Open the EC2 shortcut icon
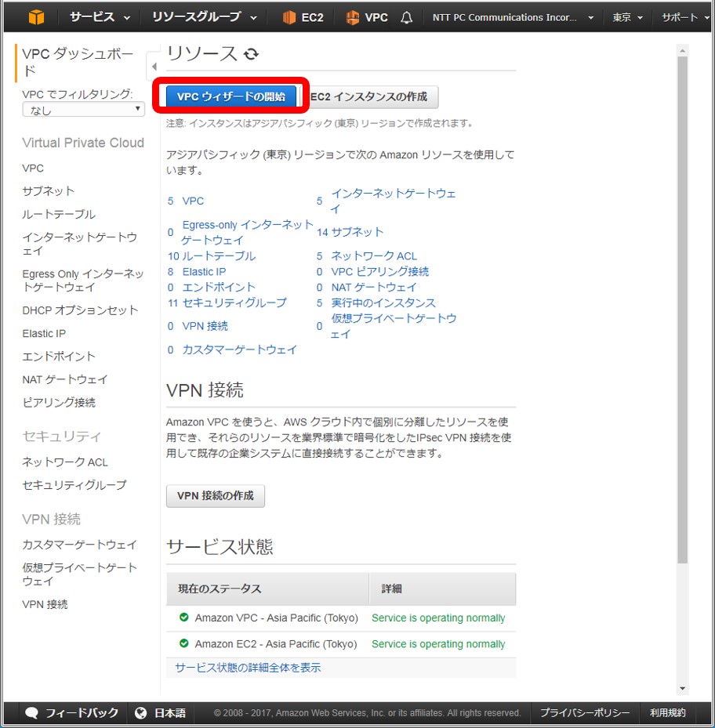Screen dimensions: 715x728 coord(289,18)
